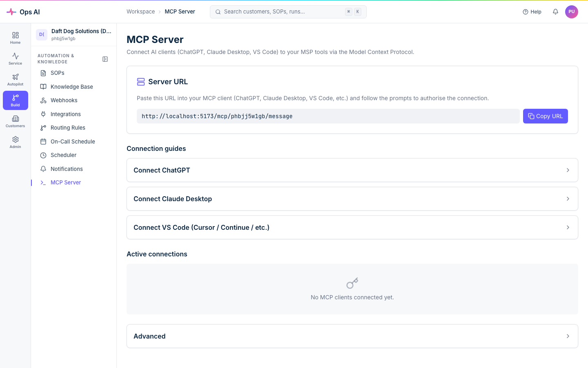Open Knowledge Base menu item
This screenshot has height=368, width=588.
pos(74,87)
